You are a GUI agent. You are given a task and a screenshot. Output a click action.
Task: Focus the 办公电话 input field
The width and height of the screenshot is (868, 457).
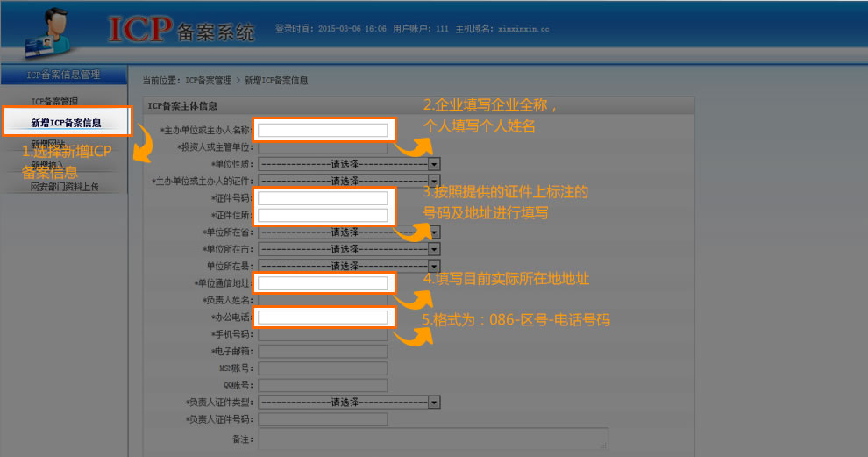[323, 318]
